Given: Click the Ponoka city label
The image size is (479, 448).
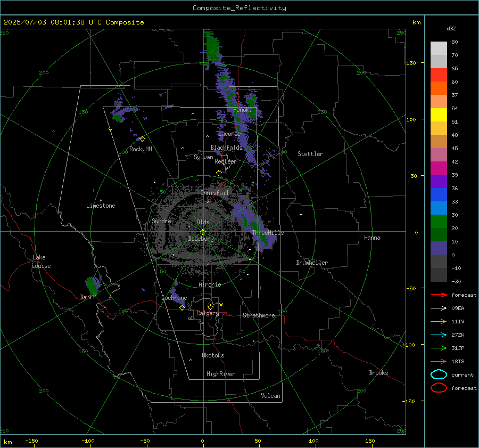Looking at the screenshot, I should pos(243,110).
